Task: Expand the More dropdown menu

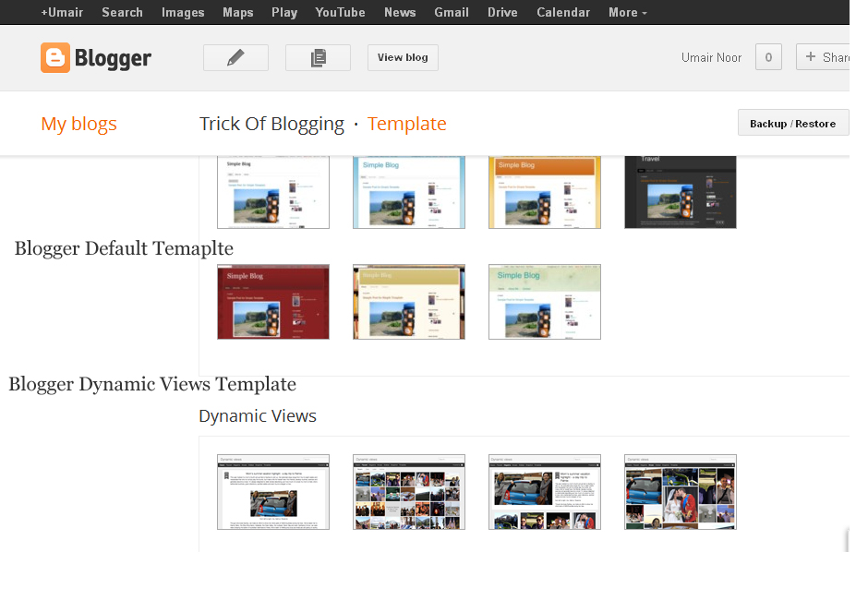Action: [627, 12]
